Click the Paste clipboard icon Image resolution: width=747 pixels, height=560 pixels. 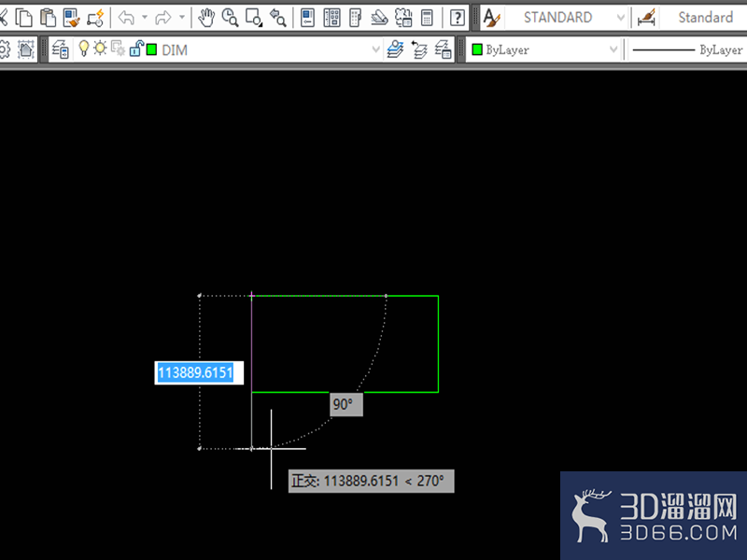(x=48, y=18)
